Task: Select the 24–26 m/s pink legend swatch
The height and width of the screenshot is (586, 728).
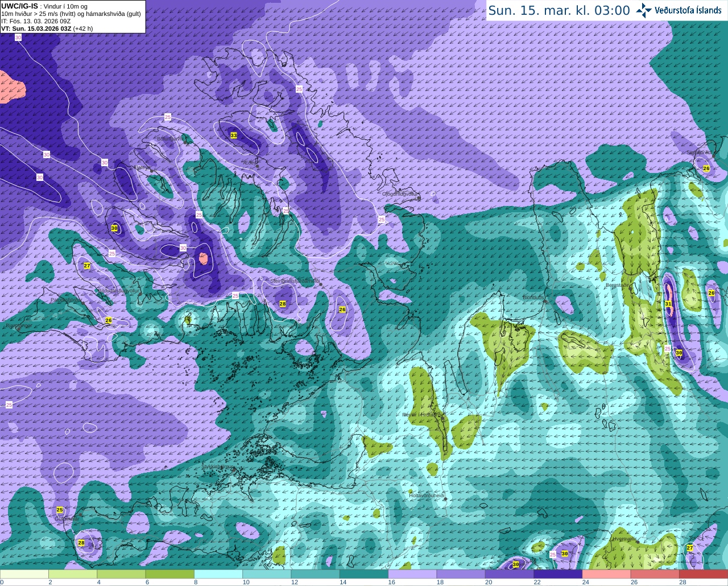Action: (607, 574)
